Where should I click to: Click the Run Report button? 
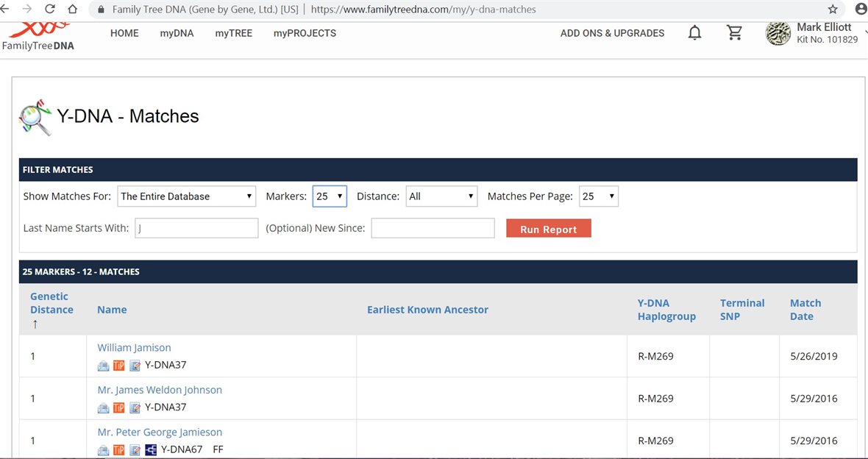549,229
